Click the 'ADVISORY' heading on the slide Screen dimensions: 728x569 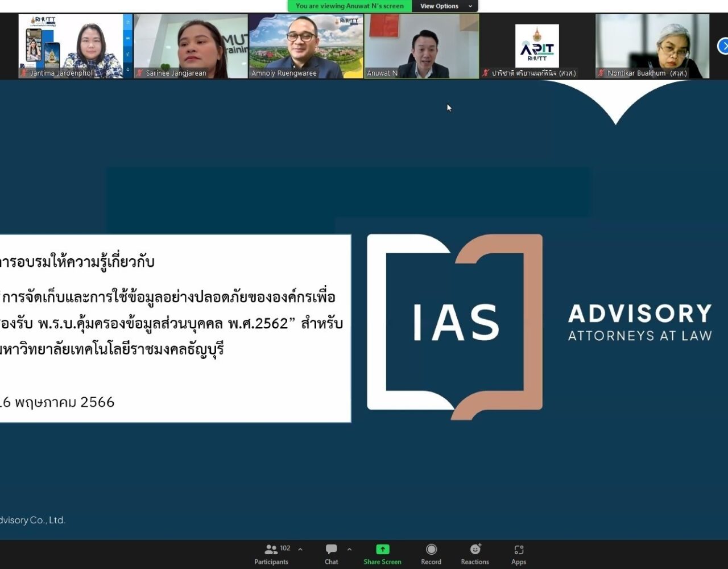point(640,314)
